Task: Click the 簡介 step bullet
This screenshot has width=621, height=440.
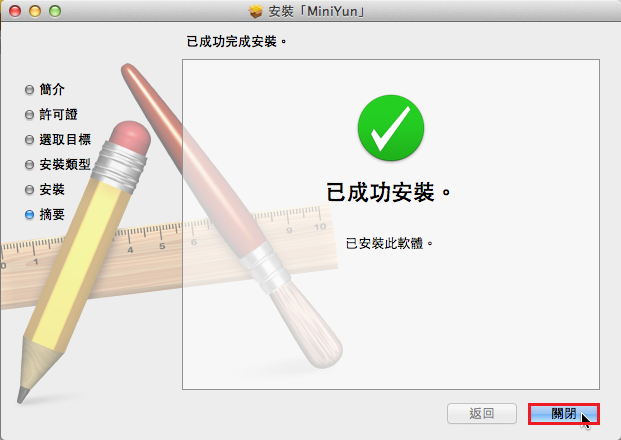Action: 29,90
